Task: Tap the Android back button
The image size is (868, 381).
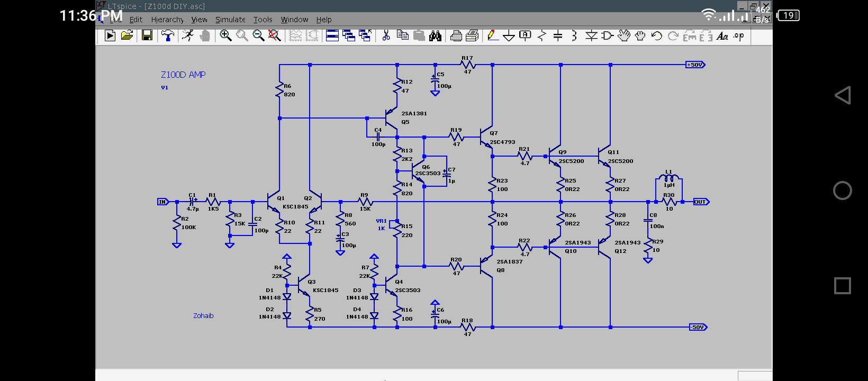Action: pyautogui.click(x=843, y=95)
